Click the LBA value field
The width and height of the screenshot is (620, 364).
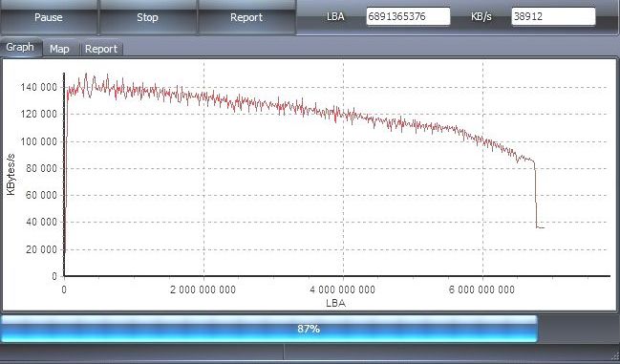pyautogui.click(x=408, y=16)
